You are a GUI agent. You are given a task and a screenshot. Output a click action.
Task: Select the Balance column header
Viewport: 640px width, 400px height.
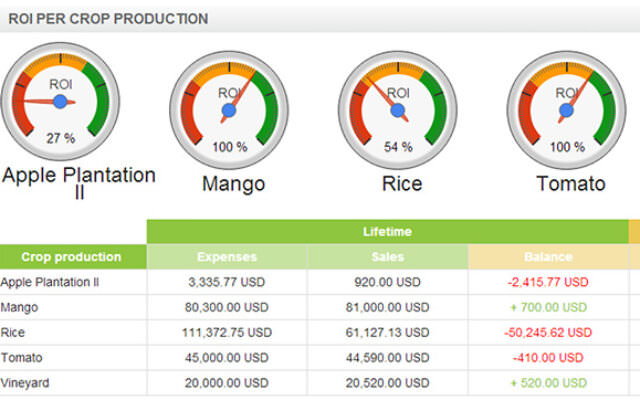tap(548, 257)
